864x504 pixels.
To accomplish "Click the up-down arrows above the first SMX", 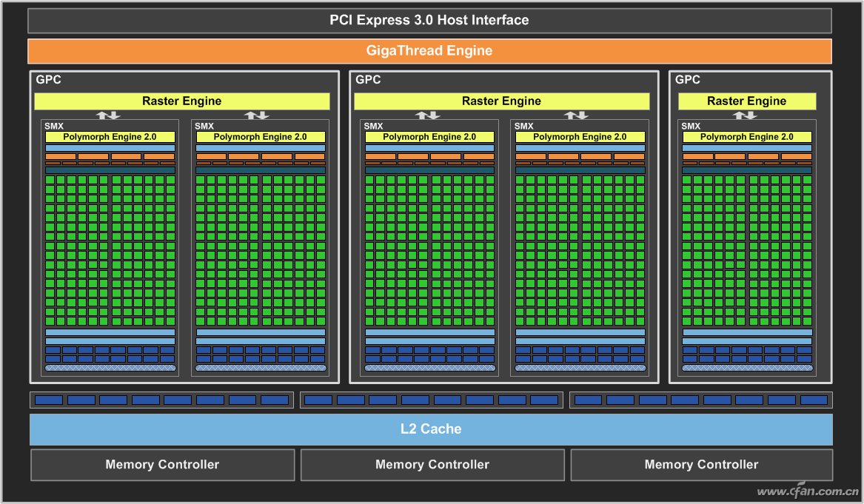I will click(108, 115).
